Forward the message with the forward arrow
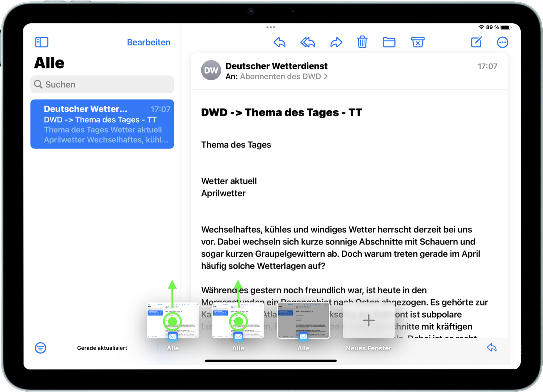543x392 pixels. (x=336, y=42)
